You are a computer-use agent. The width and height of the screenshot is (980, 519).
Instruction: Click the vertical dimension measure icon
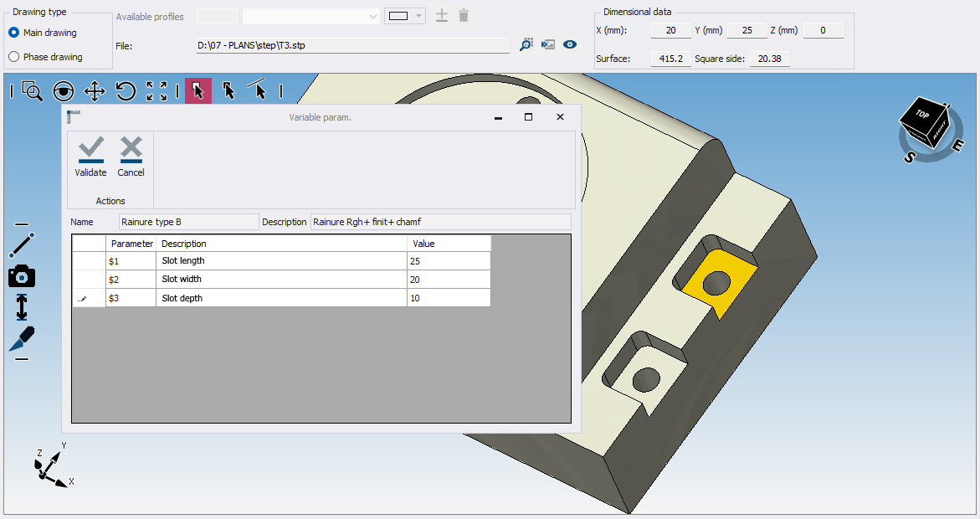(22, 307)
